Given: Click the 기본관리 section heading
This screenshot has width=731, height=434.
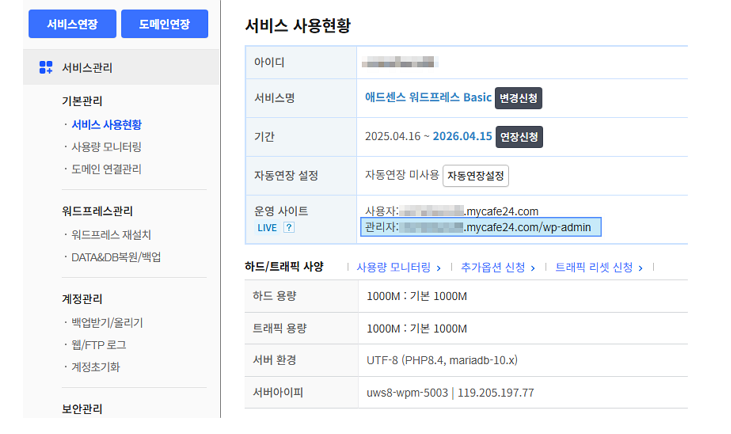Looking at the screenshot, I should pyautogui.click(x=82, y=101).
